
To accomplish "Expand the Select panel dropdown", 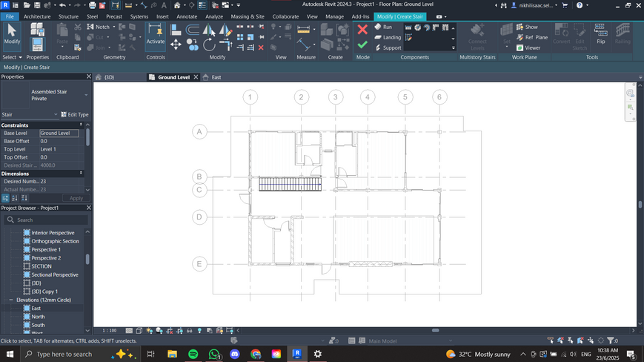I will click(x=12, y=57).
